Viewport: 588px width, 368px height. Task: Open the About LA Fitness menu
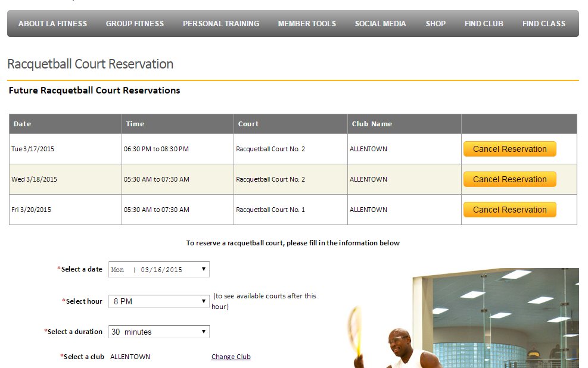(x=52, y=24)
